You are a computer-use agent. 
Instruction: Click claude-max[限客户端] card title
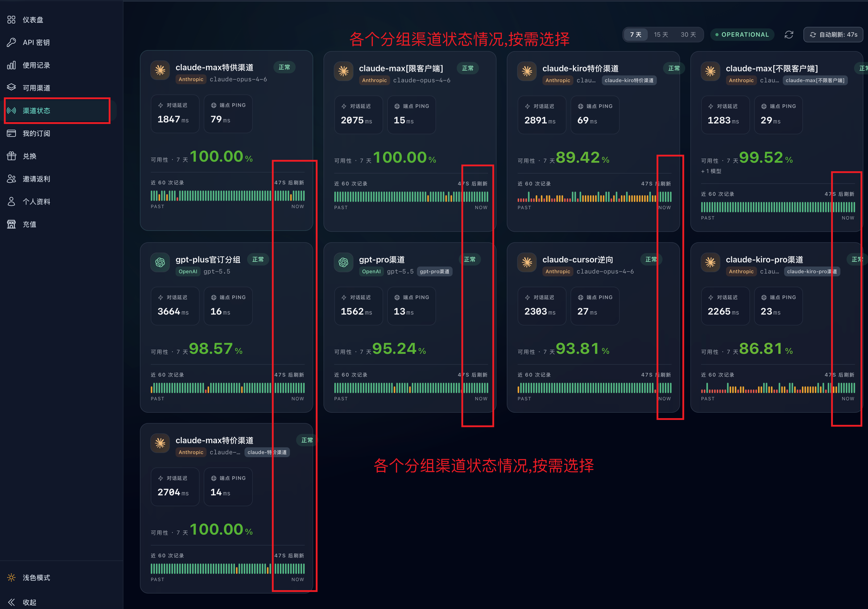[401, 68]
